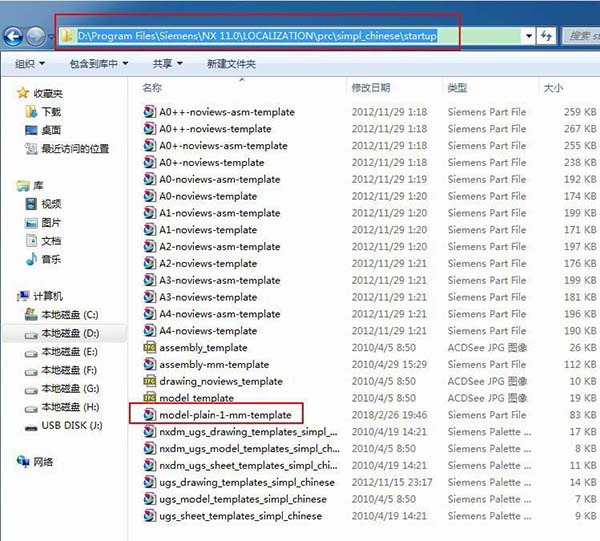Open the address bar history dropdown arrow
Viewport: 600px width, 541px height.
pyautogui.click(x=529, y=36)
